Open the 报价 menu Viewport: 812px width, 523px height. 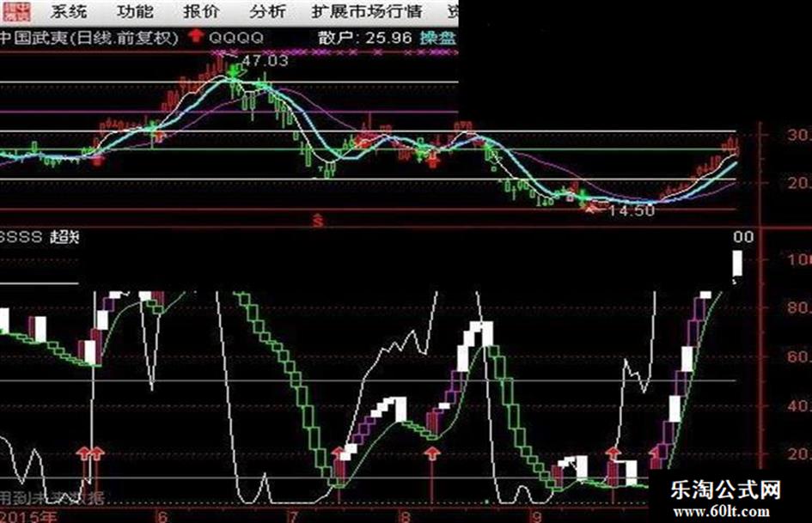(x=201, y=11)
